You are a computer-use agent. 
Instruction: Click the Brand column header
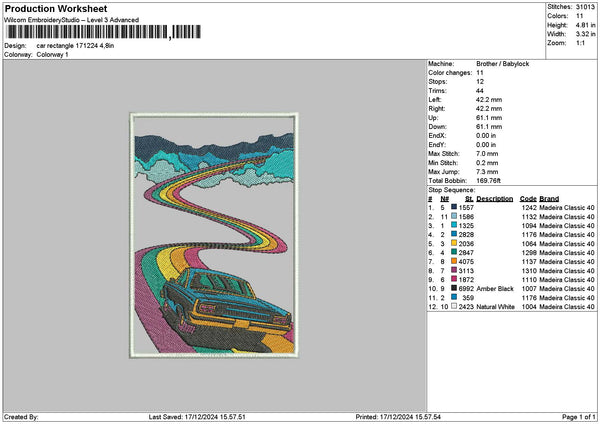pyautogui.click(x=549, y=198)
